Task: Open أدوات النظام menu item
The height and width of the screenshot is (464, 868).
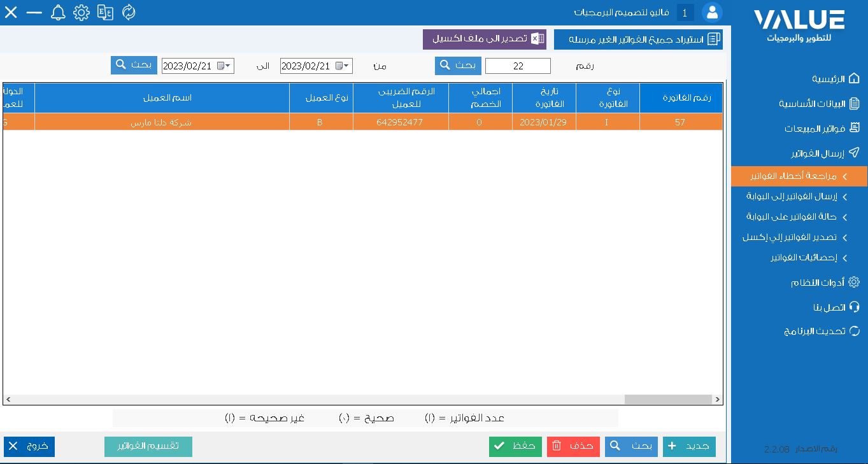Action: click(825, 283)
